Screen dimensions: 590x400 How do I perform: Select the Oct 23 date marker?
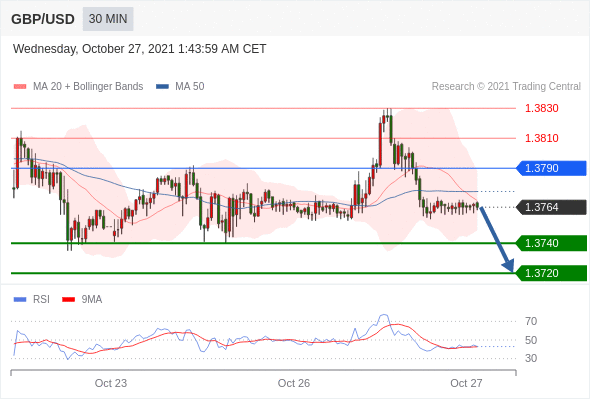[111, 383]
